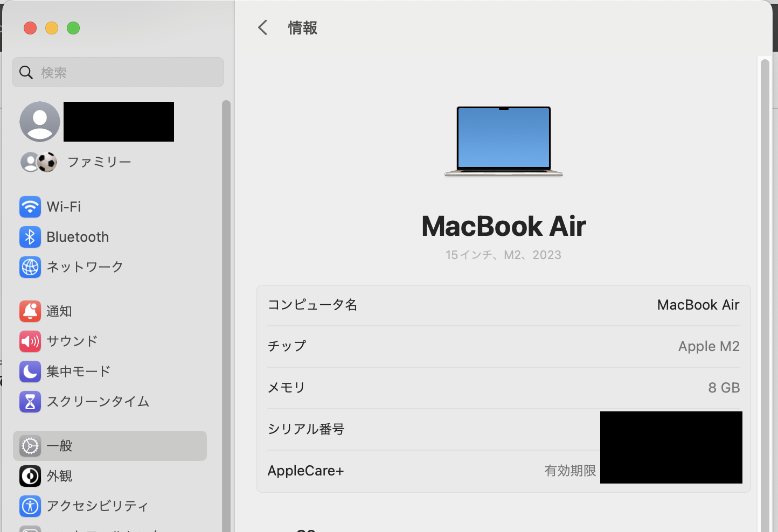Screen dimensions: 778x532
Task: Click the Wi-Fi icon in sidebar
Action: point(30,207)
